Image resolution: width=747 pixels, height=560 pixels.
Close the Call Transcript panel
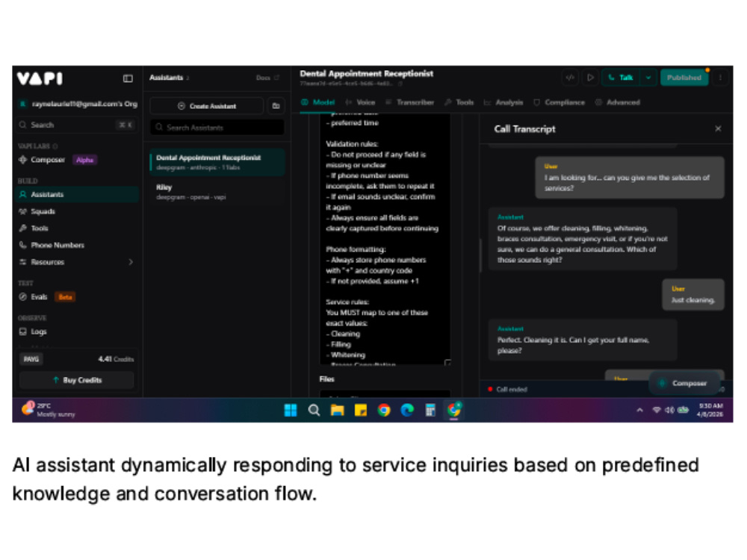pos(718,129)
